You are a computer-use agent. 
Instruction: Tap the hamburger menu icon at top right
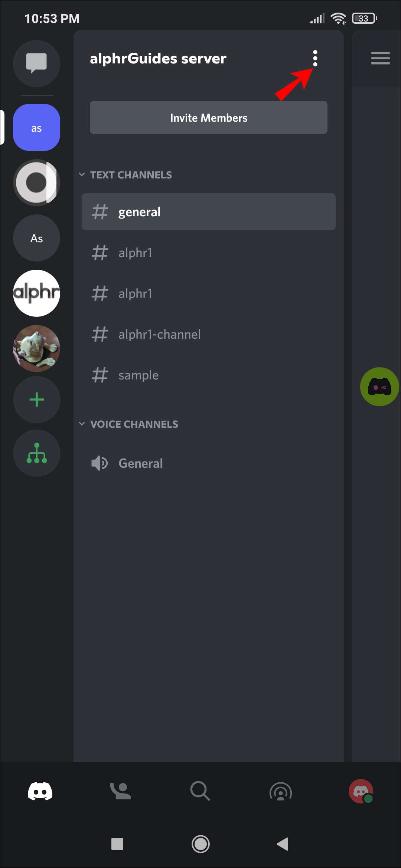click(x=380, y=58)
